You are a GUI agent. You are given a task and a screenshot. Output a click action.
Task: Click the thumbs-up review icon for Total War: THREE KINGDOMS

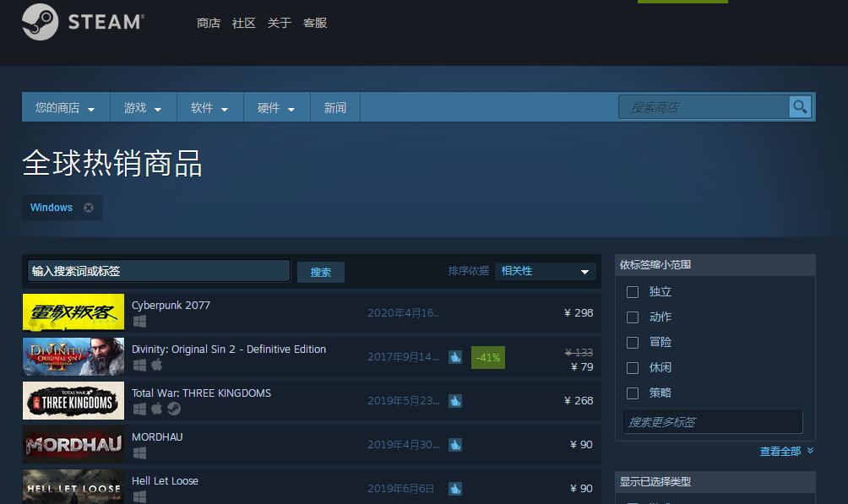pyautogui.click(x=455, y=401)
